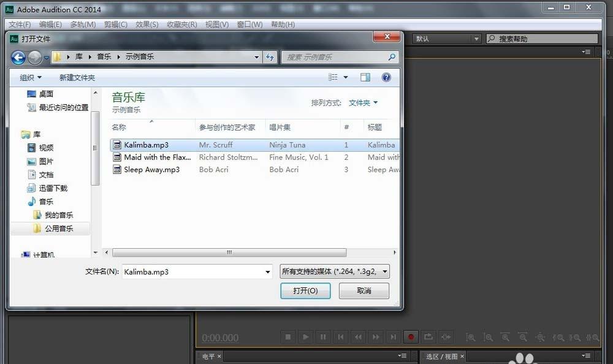The height and width of the screenshot is (364, 613).
Task: Open the 组织 dropdown menu
Action: tap(31, 78)
